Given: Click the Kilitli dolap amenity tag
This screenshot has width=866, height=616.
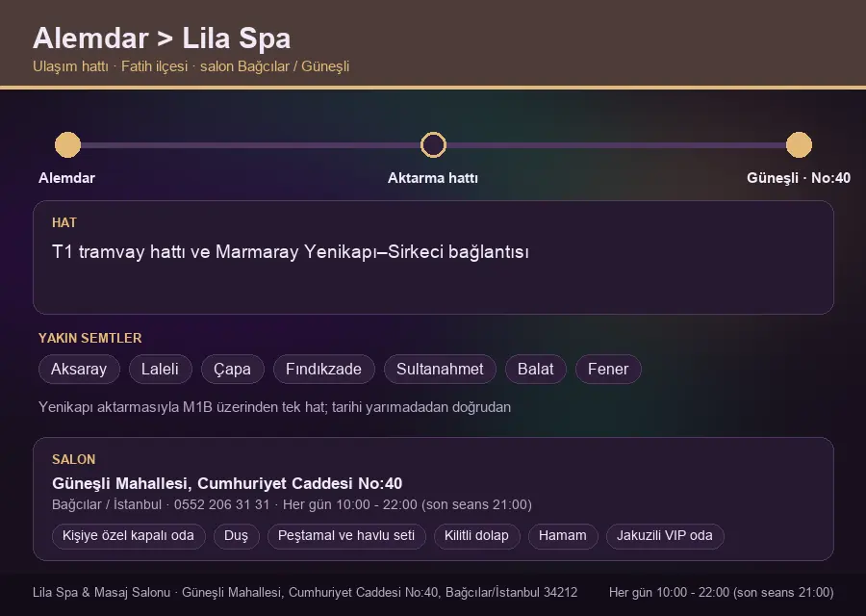Looking at the screenshot, I should [476, 536].
